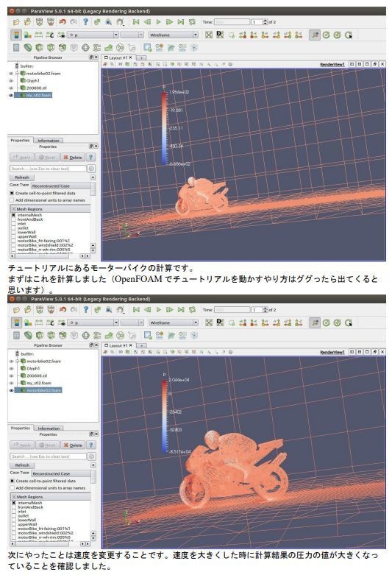Open blue question-mark help in first window's main toolbar
This screenshot has height=575, width=392.
85,22
